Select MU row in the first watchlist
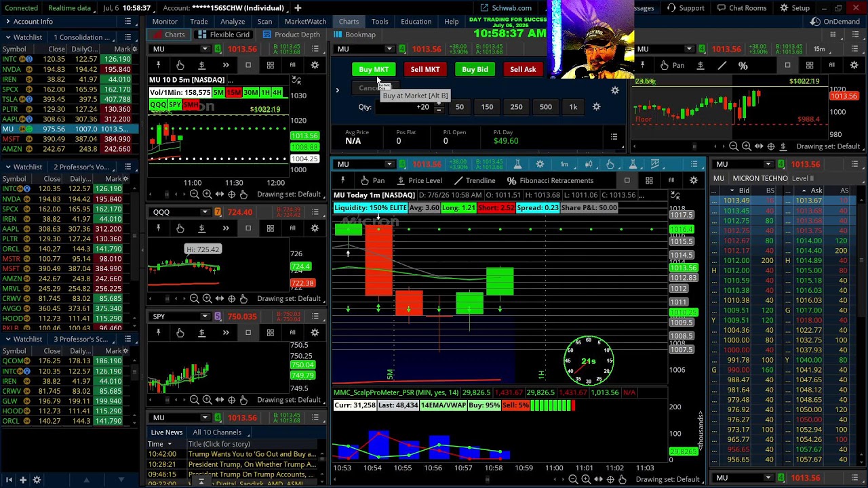Viewport: 868px width, 488px height. click(69, 129)
